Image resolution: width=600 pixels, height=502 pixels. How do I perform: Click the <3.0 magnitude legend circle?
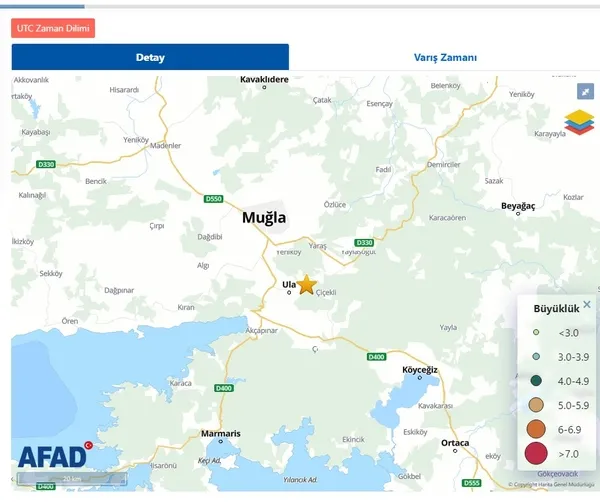(x=536, y=332)
